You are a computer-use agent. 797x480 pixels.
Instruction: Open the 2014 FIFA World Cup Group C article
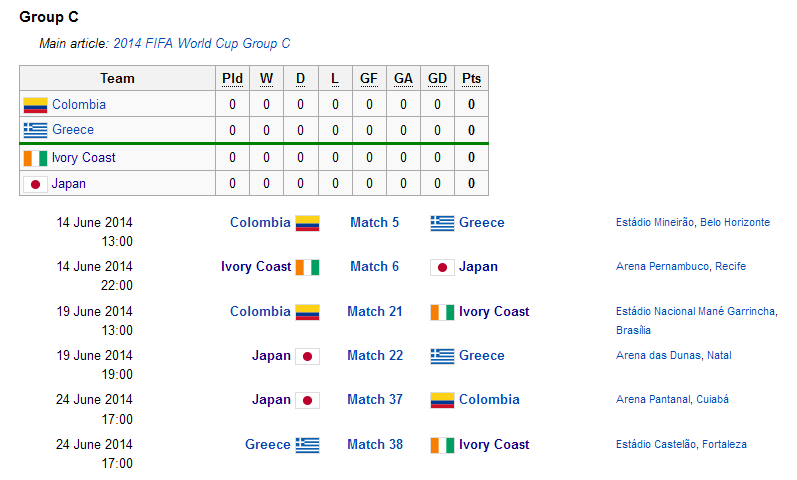[201, 44]
